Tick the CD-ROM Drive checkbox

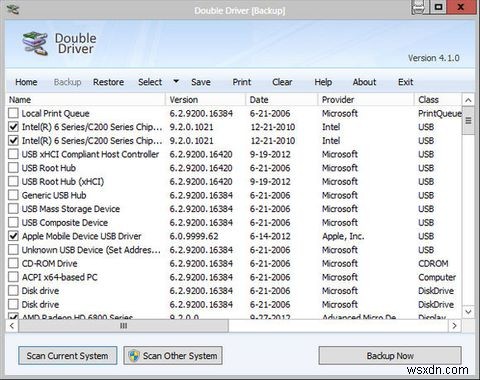(13, 264)
